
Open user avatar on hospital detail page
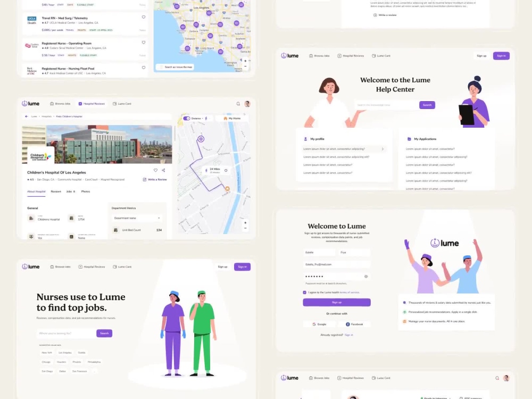247,104
